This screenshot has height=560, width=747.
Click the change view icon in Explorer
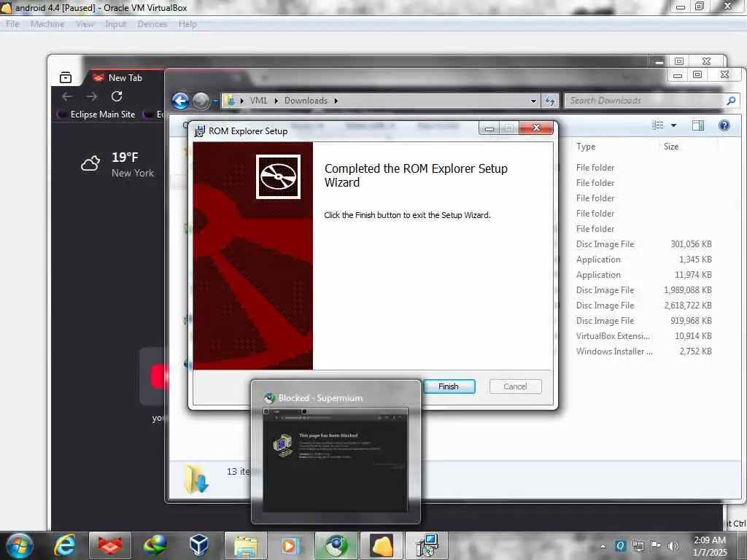[658, 125]
